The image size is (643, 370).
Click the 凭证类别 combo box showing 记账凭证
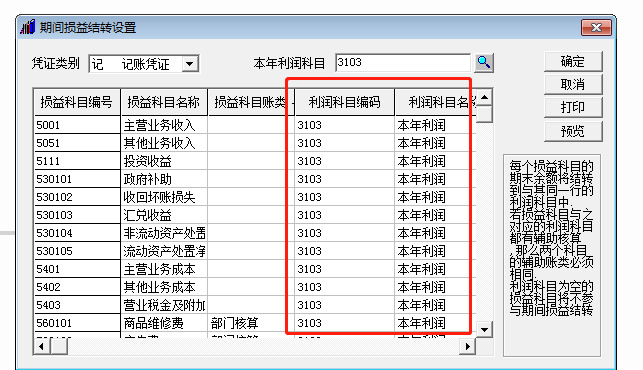(144, 64)
